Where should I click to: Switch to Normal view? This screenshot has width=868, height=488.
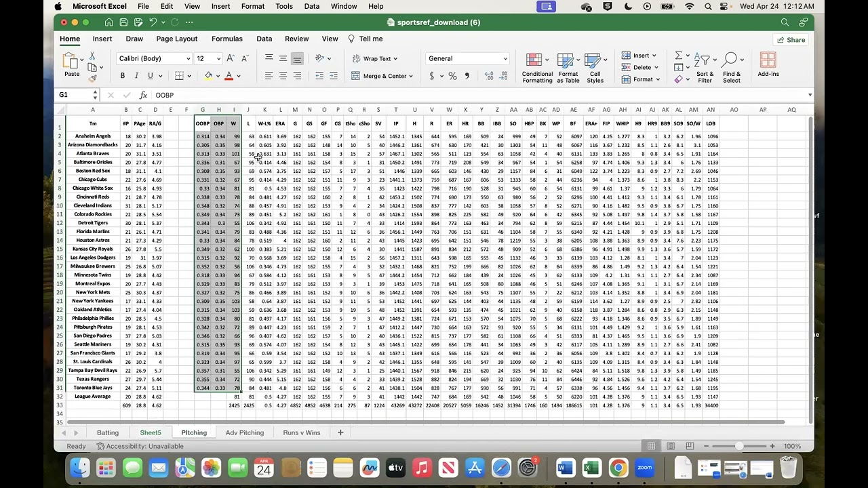point(651,446)
